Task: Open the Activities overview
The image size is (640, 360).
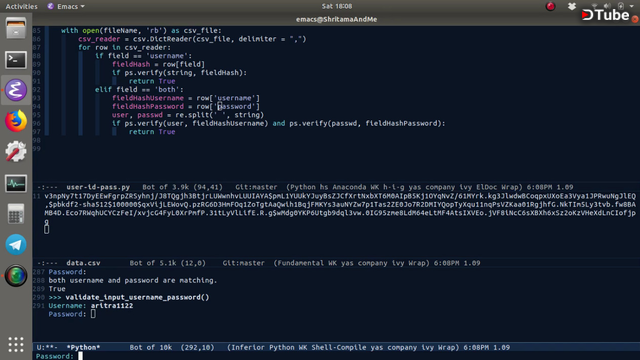Action: coord(21,6)
